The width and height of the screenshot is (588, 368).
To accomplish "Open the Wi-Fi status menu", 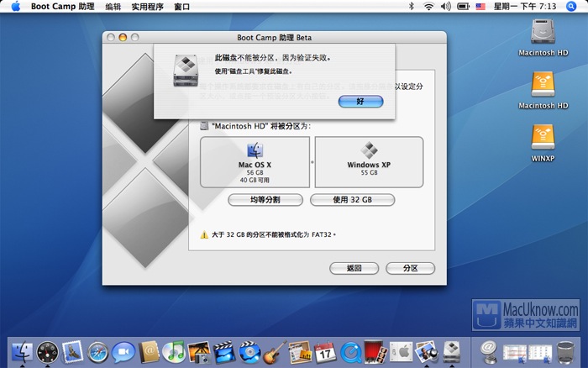I will [428, 6].
